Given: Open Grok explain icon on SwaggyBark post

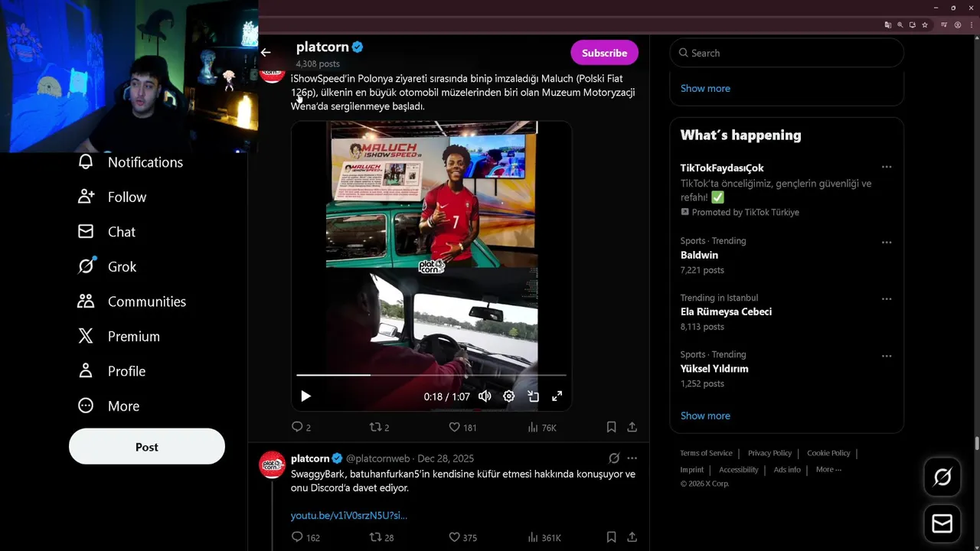Looking at the screenshot, I should tap(614, 458).
